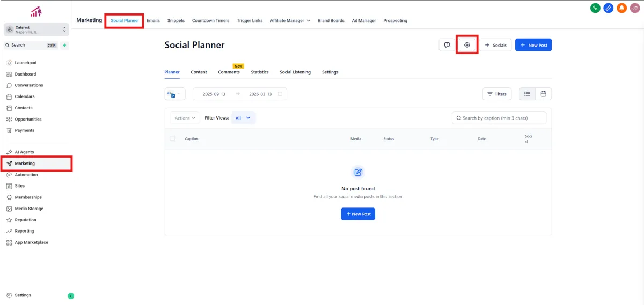Open the Prospecting tab
This screenshot has width=644, height=305.
click(x=396, y=20)
